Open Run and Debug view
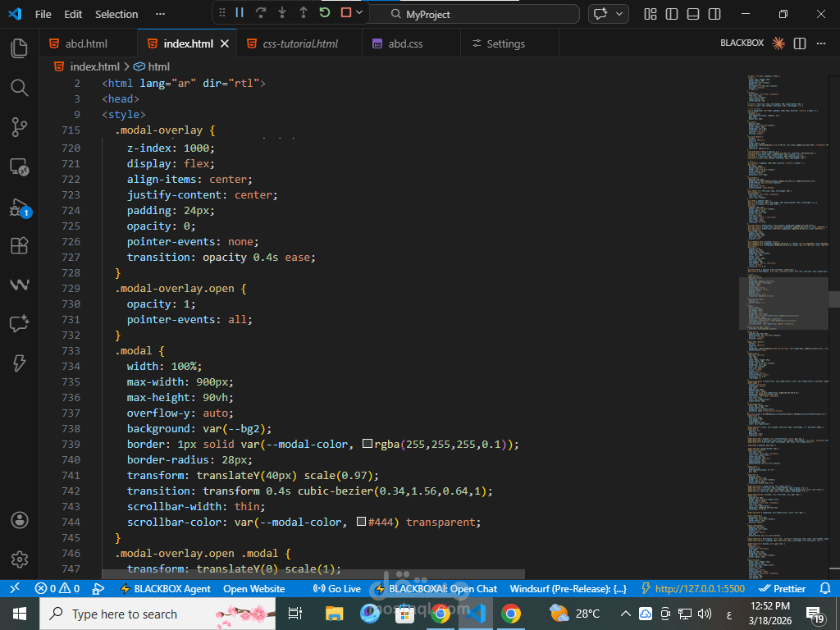Screen dimensions: 840x630 pos(21,208)
